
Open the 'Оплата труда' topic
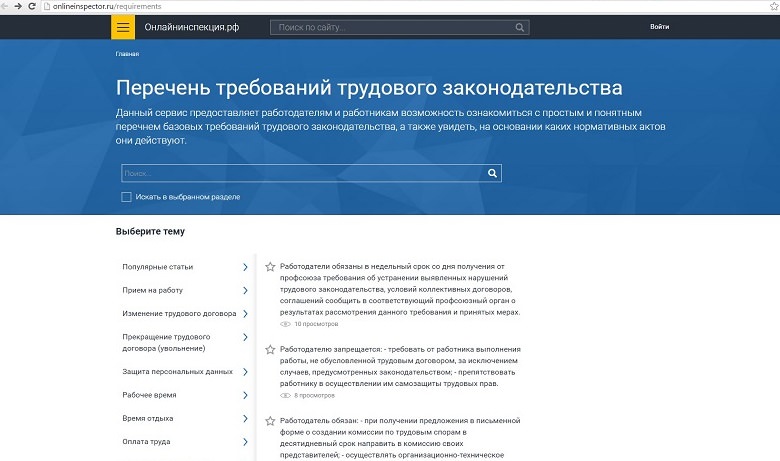(x=146, y=441)
